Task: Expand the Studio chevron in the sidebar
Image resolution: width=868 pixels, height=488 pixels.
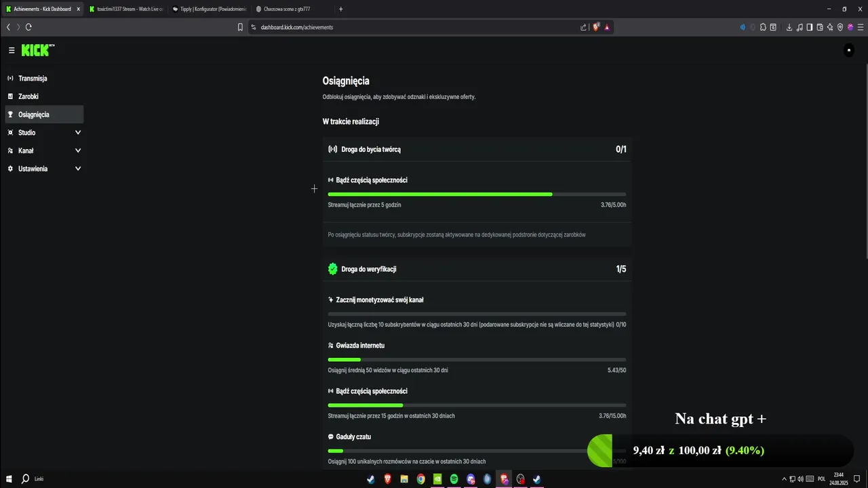Action: [77, 133]
